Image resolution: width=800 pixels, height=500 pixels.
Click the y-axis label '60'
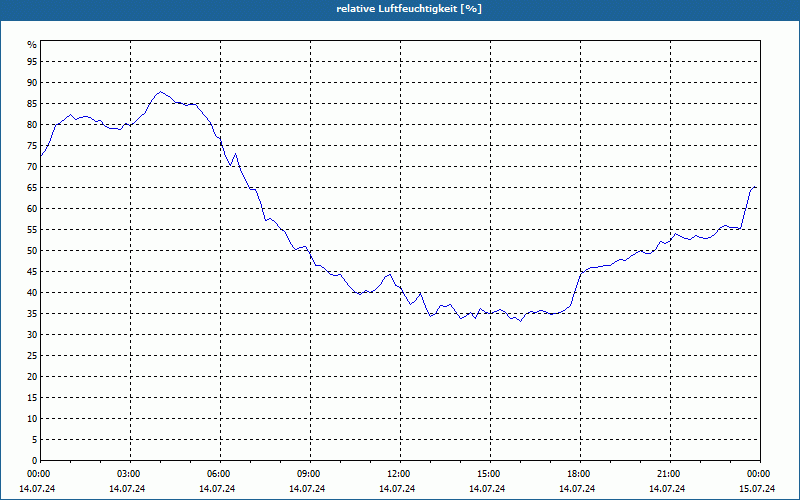pyautogui.click(x=32, y=209)
